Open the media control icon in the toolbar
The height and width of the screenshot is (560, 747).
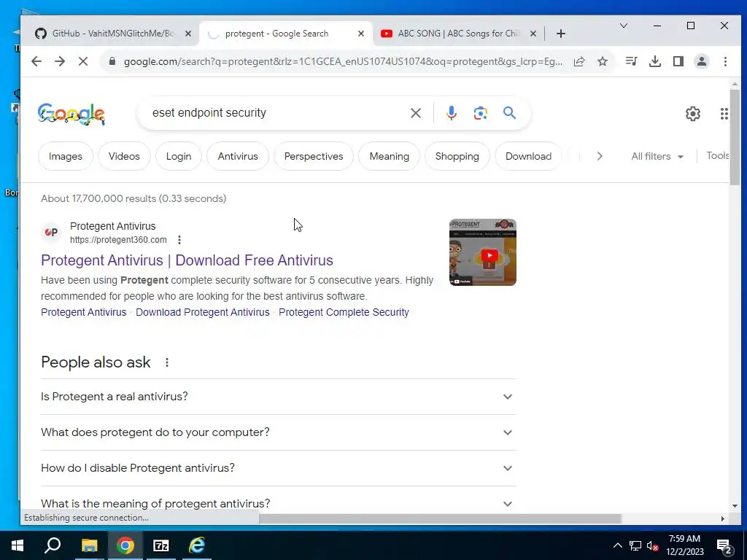pyautogui.click(x=631, y=61)
